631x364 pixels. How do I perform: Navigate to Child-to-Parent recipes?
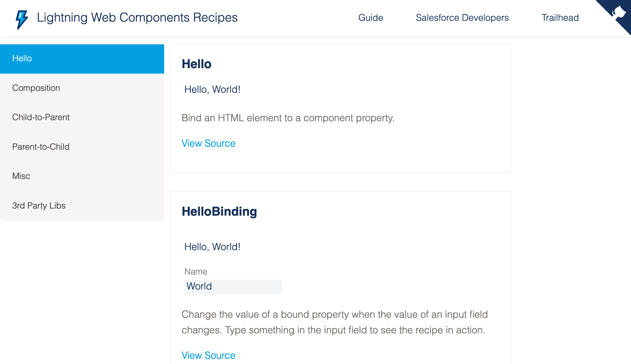pos(41,117)
